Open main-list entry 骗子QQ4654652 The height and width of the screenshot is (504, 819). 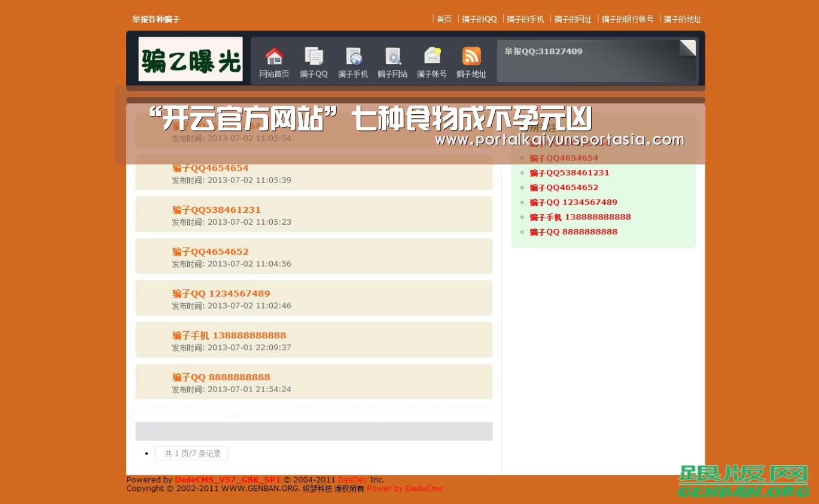tap(210, 252)
